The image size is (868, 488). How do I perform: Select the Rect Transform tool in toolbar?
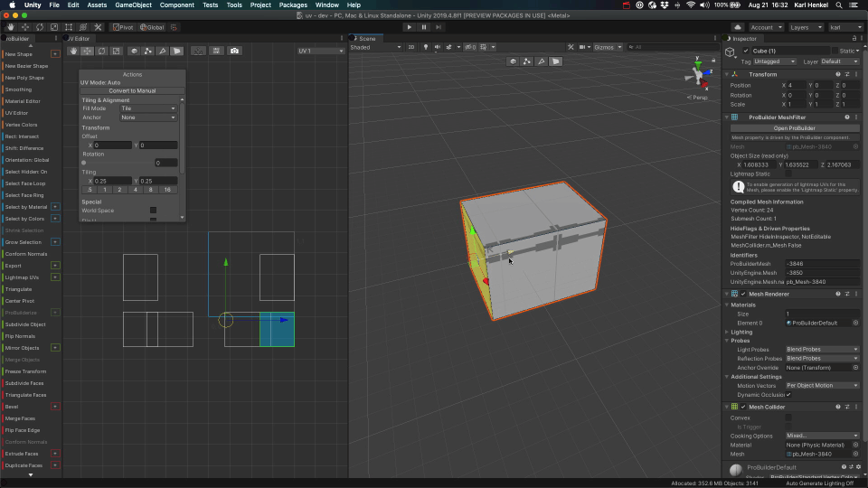pos(70,27)
